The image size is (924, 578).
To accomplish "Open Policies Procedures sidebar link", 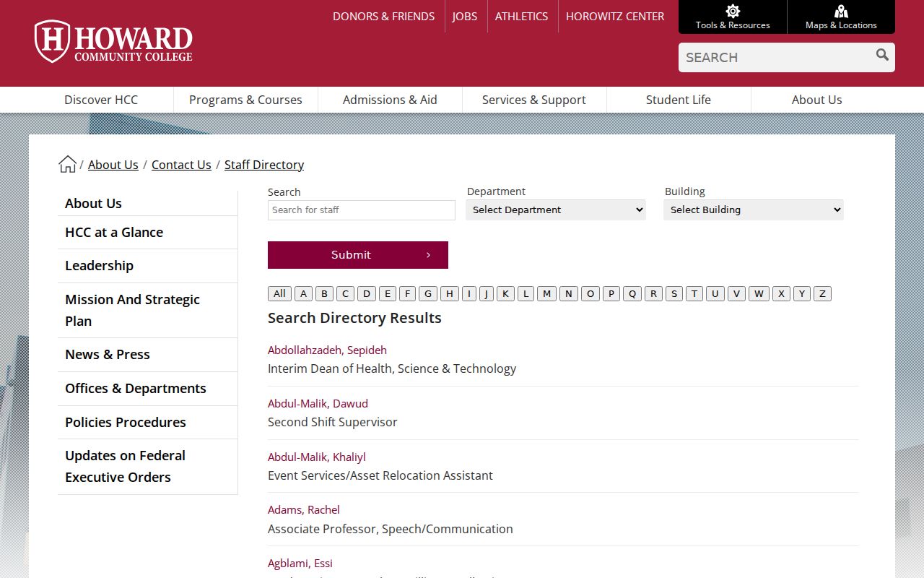I will 126,422.
